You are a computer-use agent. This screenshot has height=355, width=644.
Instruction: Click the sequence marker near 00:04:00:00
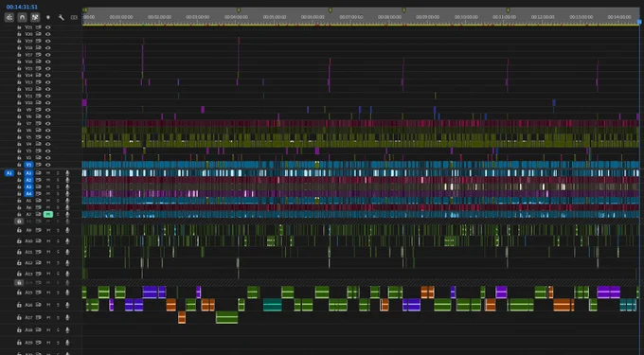point(239,9)
